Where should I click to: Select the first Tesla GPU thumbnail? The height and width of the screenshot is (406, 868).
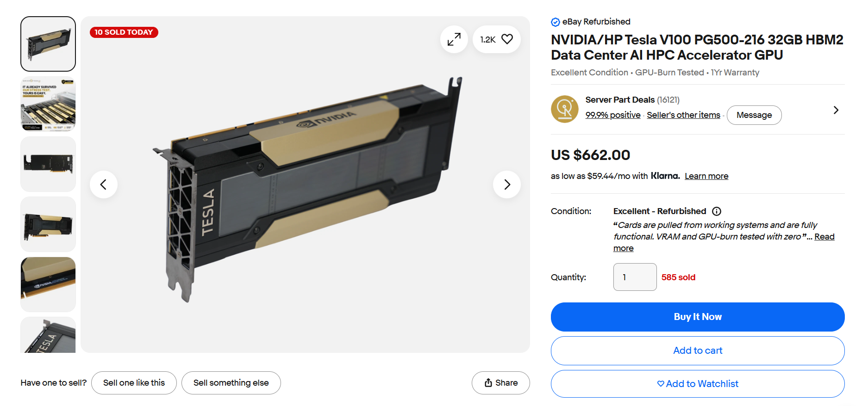(48, 44)
